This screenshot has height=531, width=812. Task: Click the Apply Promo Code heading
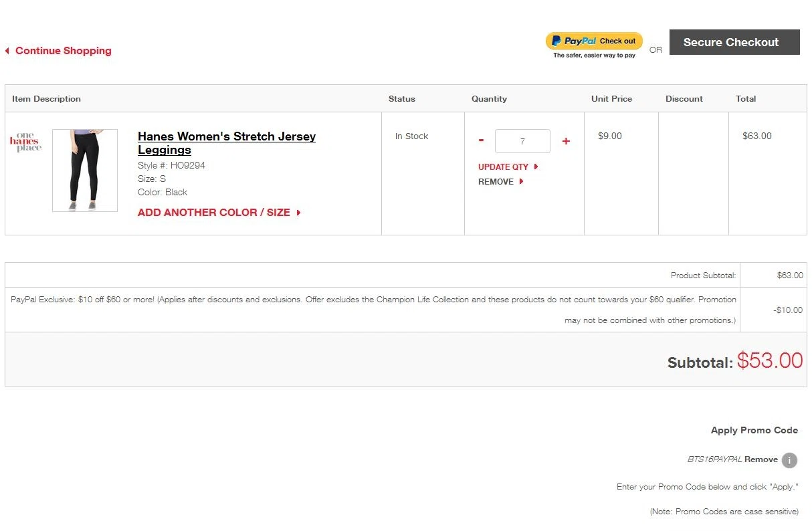(754, 431)
